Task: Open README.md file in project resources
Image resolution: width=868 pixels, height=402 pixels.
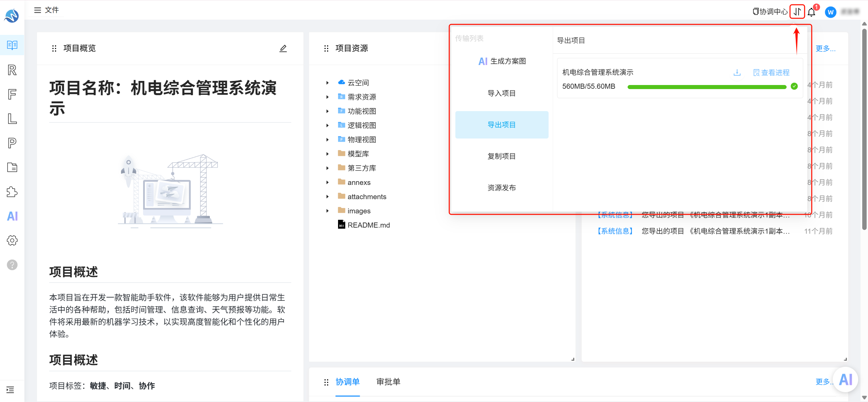Action: tap(364, 225)
